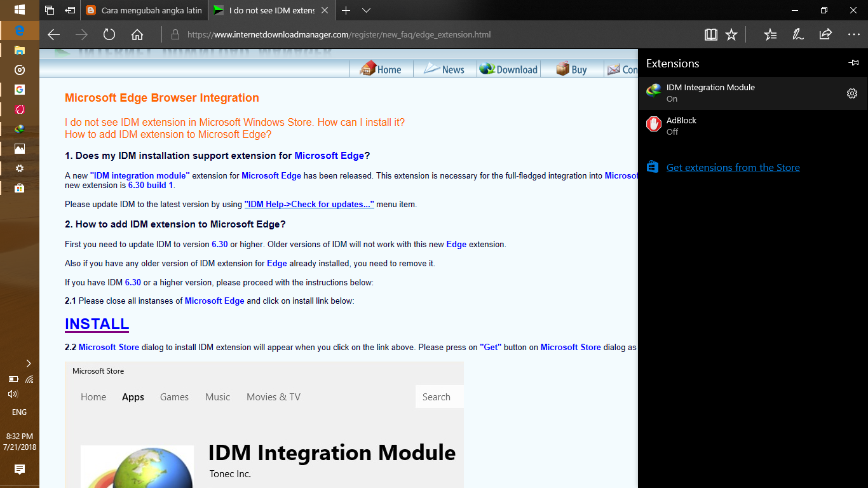The width and height of the screenshot is (868, 488).
Task: Open the Hub via favorites list icon
Action: 770,34
